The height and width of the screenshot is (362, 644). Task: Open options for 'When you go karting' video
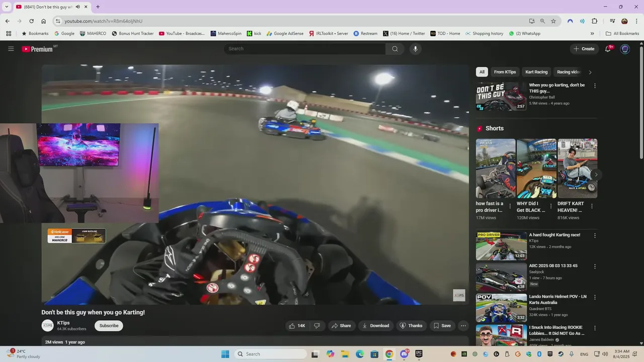click(595, 86)
